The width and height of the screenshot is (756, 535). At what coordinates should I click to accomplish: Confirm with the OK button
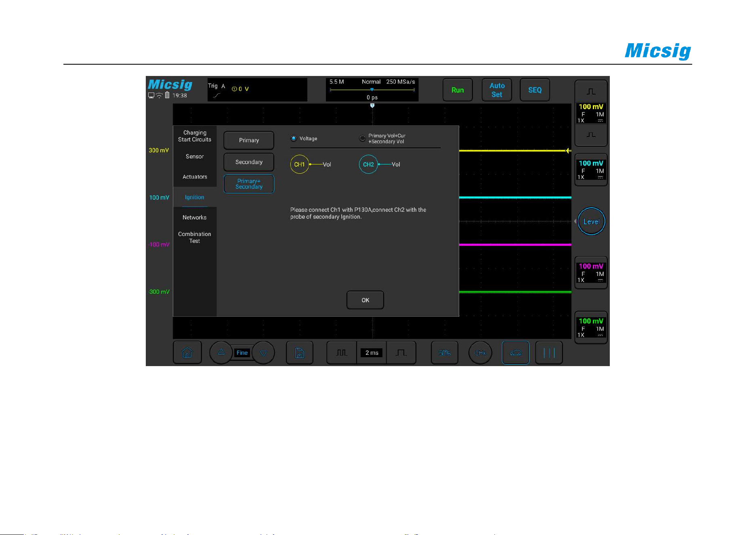point(365,300)
